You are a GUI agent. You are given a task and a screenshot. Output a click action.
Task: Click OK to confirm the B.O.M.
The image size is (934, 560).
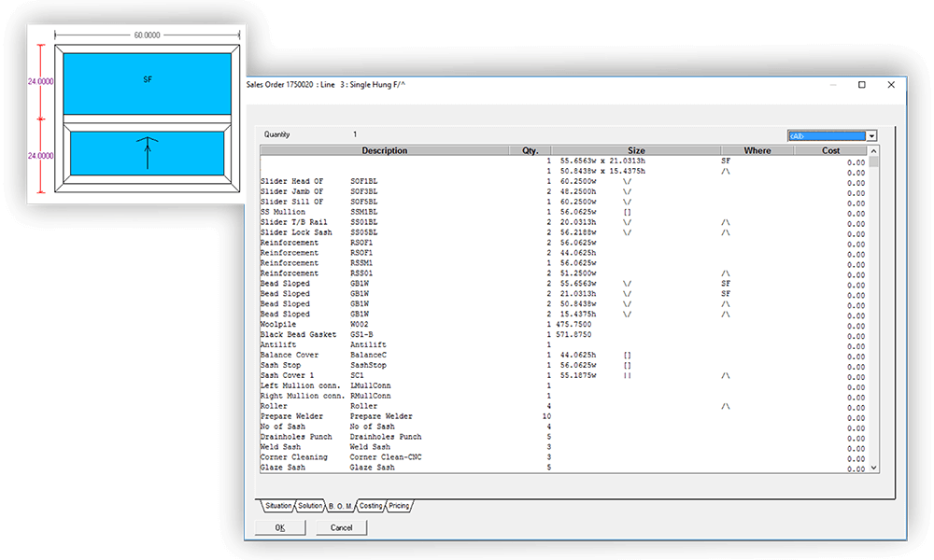point(278,526)
